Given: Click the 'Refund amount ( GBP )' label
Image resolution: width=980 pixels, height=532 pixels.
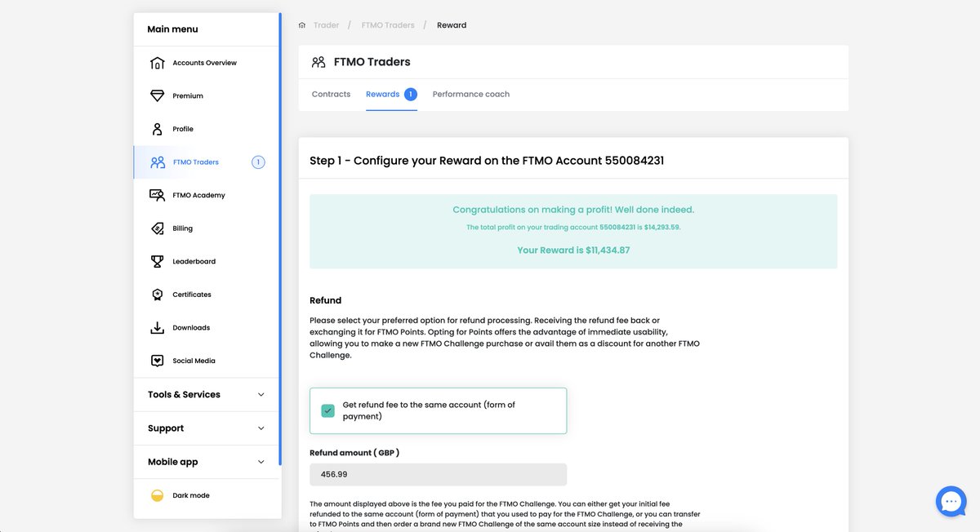Looking at the screenshot, I should 354,452.
